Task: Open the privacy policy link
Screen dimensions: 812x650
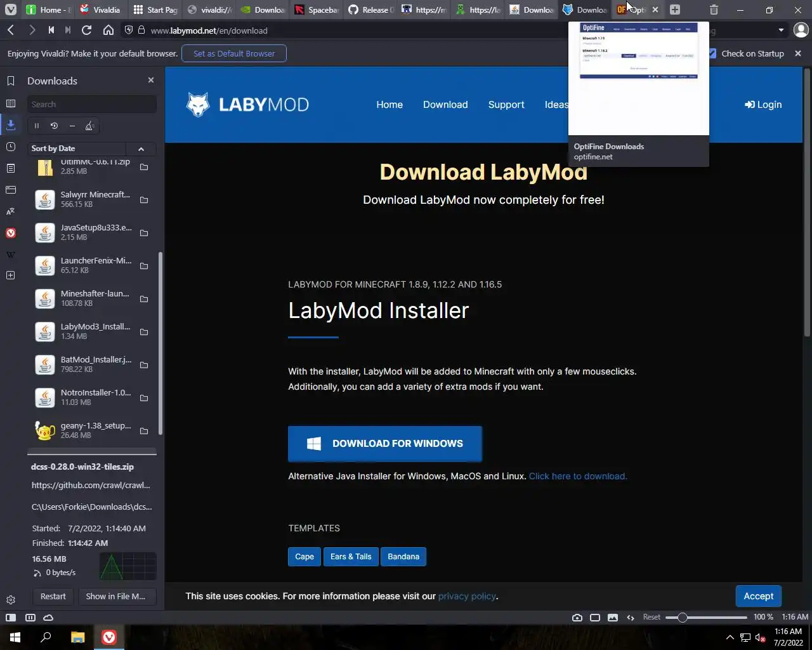Action: pos(467,596)
